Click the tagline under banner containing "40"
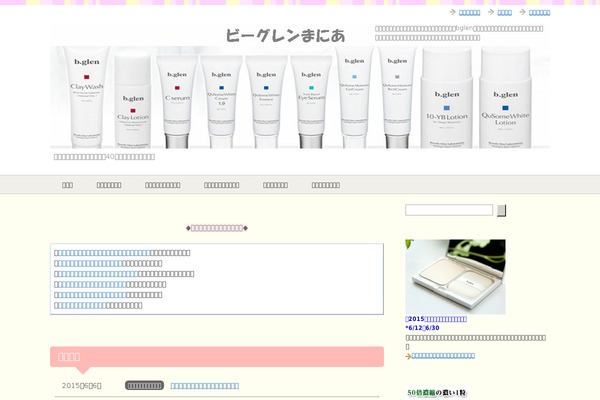 pos(104,157)
